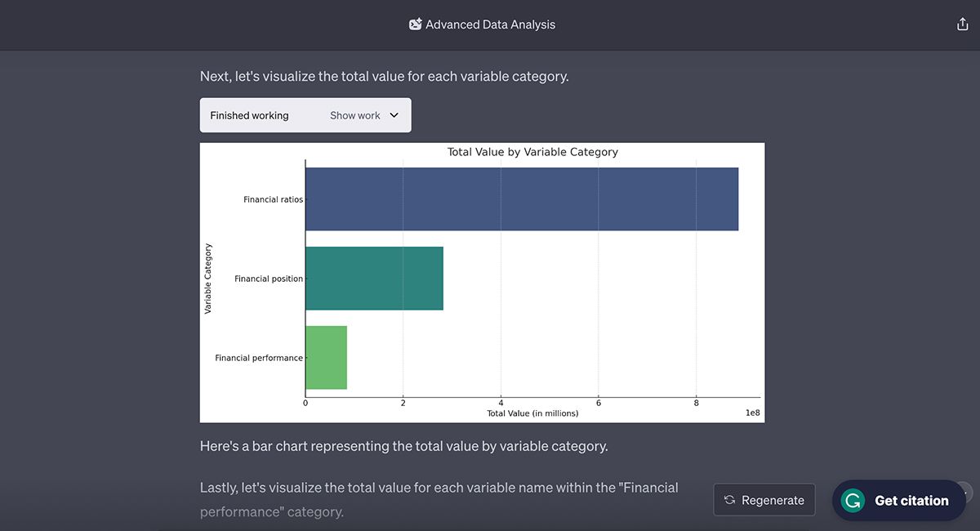The image size is (980, 531).
Task: Click the refresh icon on the Regenerate button
Action: point(731,499)
